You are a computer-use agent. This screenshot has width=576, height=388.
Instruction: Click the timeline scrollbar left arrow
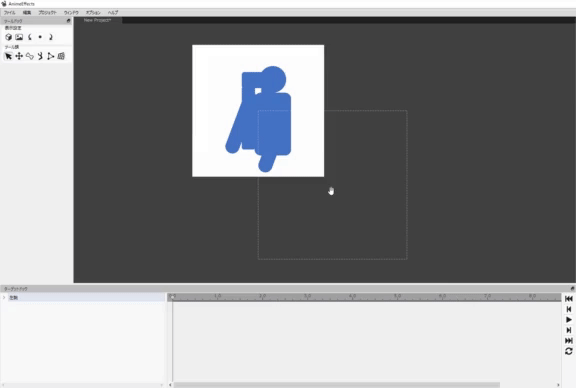pyautogui.click(x=170, y=385)
